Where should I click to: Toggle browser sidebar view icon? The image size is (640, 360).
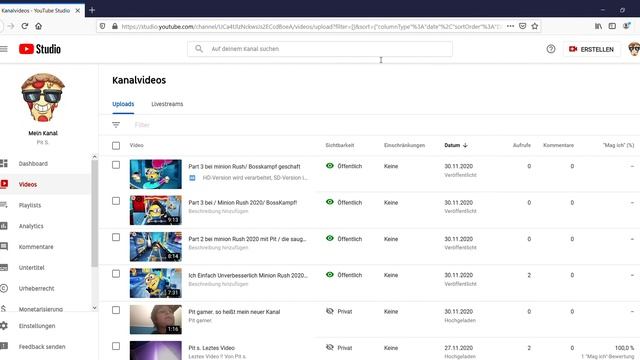pyautogui.click(x=612, y=26)
